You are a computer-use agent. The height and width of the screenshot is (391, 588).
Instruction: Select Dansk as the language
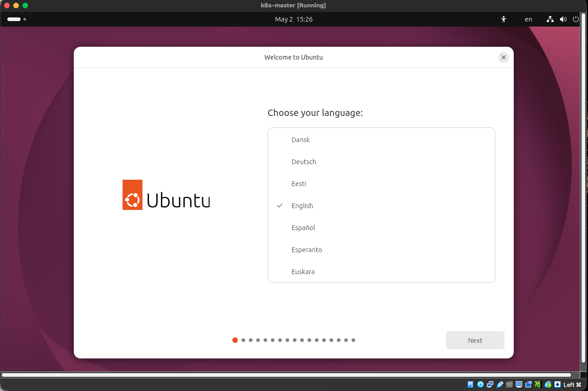pyautogui.click(x=381, y=140)
